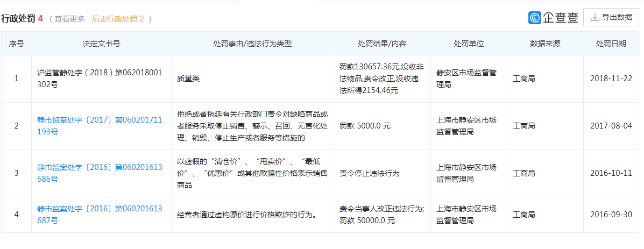Image resolution: width=644 pixels, height=249 pixels.
Task: Click the 序号 column header
Action: coord(17,44)
